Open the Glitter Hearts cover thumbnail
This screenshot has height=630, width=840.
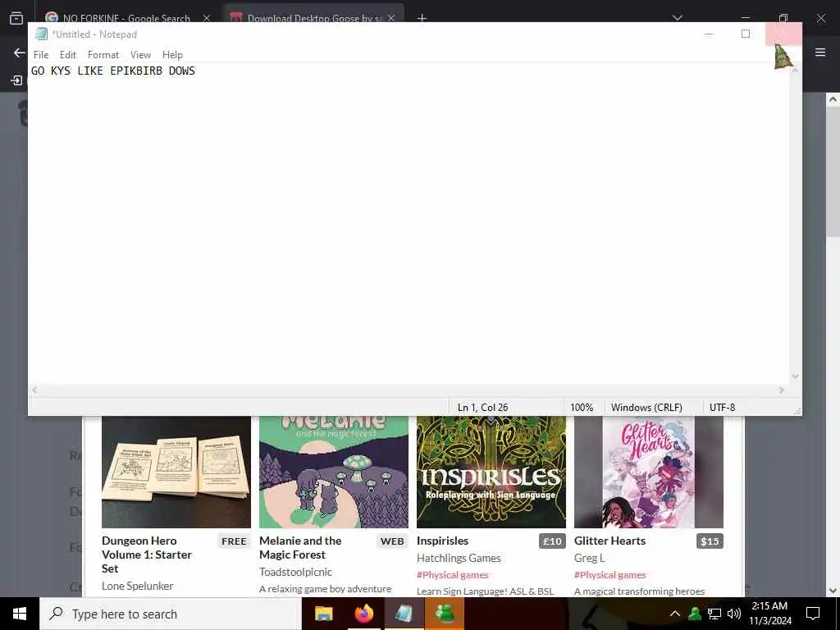(649, 472)
